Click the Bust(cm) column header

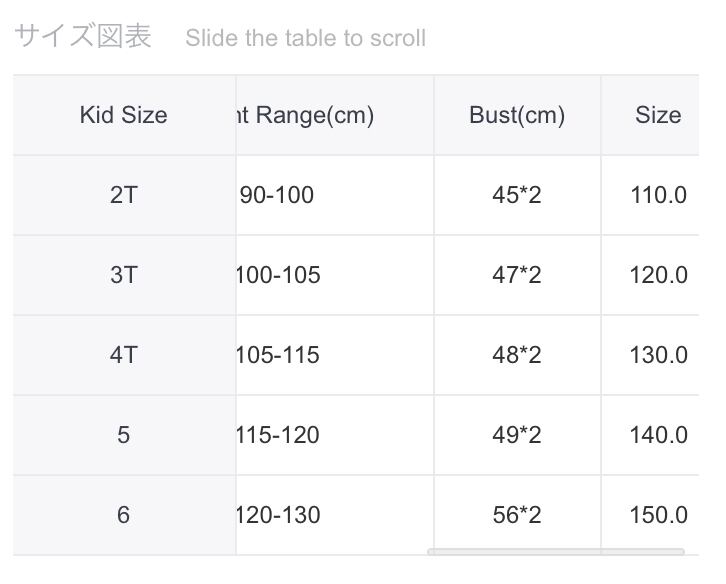point(517,115)
